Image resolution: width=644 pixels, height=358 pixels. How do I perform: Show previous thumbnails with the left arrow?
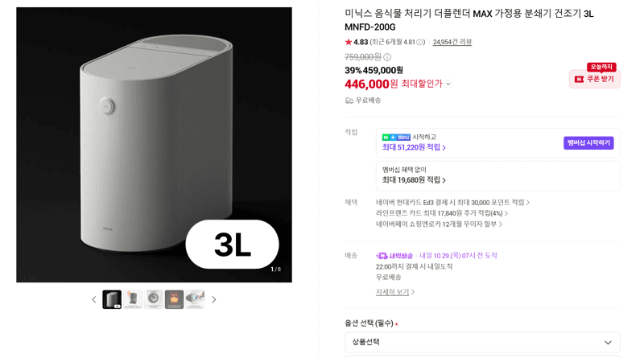(94, 299)
